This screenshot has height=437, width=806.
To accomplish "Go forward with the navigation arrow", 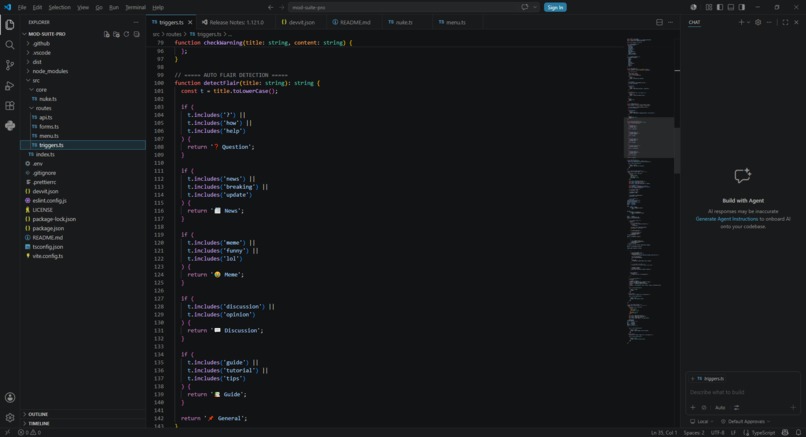I will click(282, 7).
